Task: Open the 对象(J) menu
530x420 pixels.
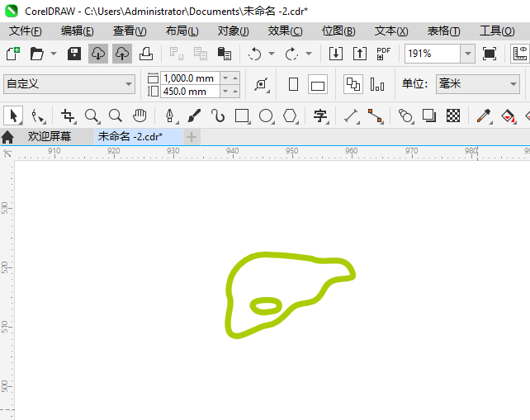Action: click(234, 31)
